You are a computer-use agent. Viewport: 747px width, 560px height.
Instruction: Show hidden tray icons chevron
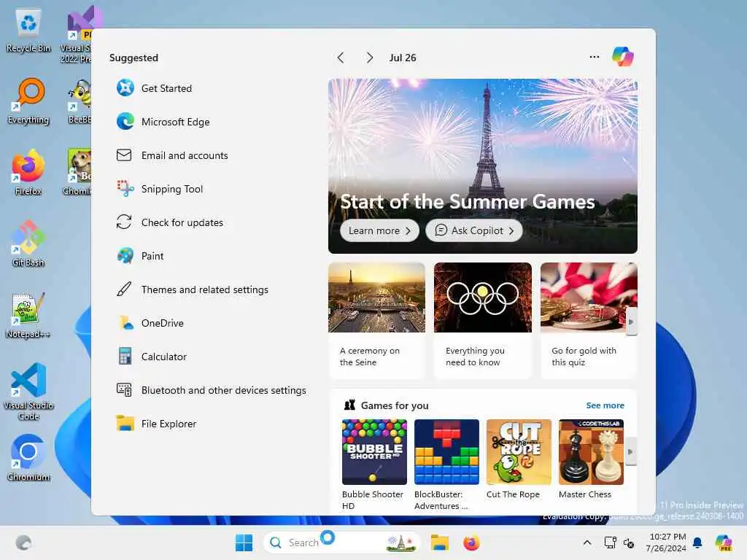pyautogui.click(x=587, y=542)
